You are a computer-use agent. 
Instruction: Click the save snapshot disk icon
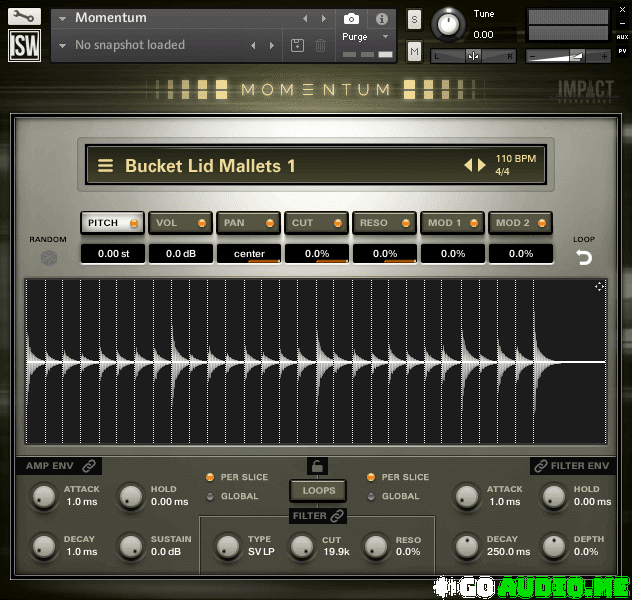pyautogui.click(x=297, y=45)
